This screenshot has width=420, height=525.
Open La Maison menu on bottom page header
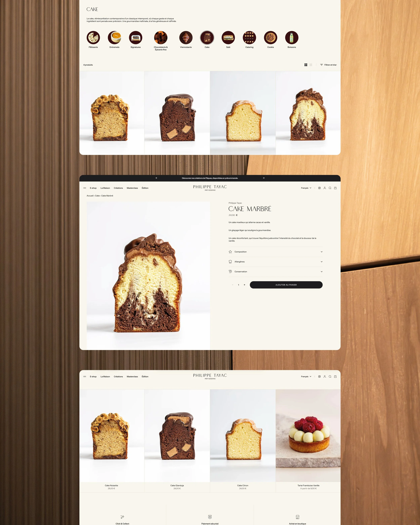pos(105,376)
